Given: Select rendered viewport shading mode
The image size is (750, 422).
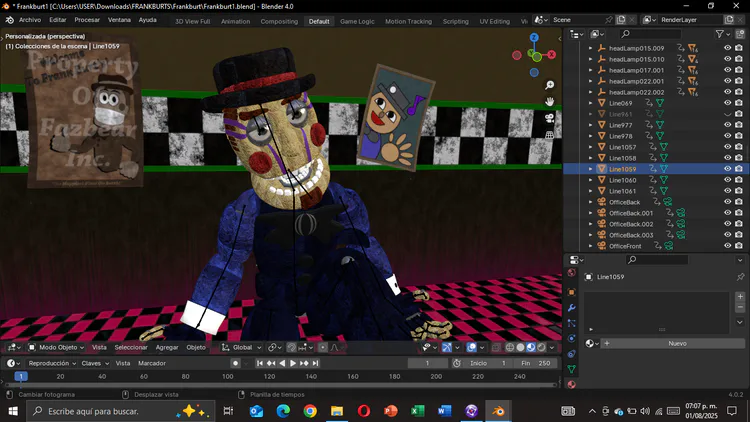Looking at the screenshot, I should 541,347.
